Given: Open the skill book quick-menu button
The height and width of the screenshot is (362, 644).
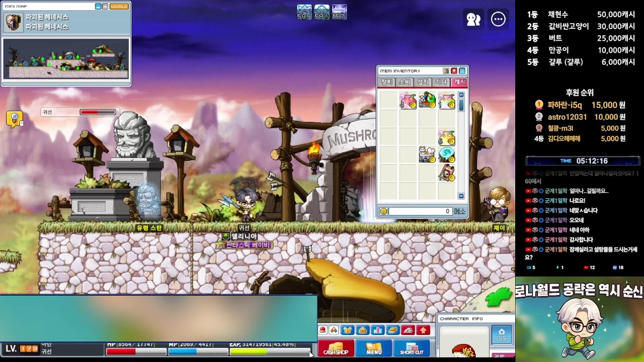Looking at the screenshot, I should [x=392, y=330].
